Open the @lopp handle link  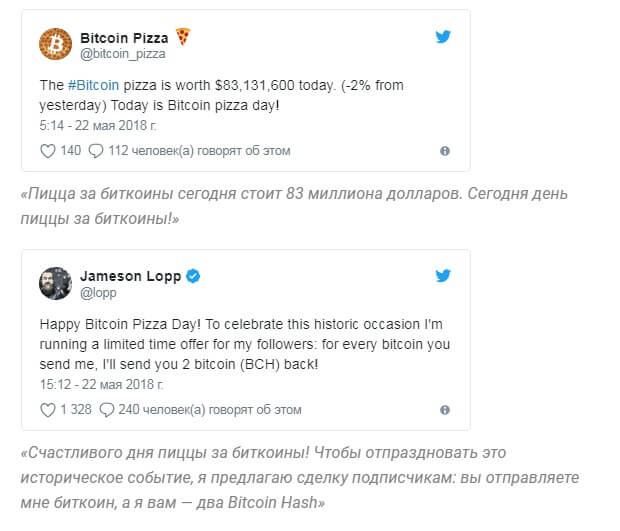pos(97,292)
